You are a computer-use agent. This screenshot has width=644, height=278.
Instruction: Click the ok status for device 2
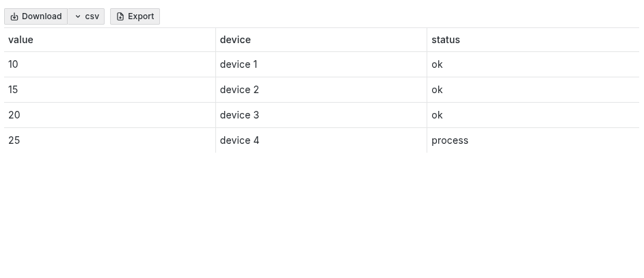click(437, 90)
